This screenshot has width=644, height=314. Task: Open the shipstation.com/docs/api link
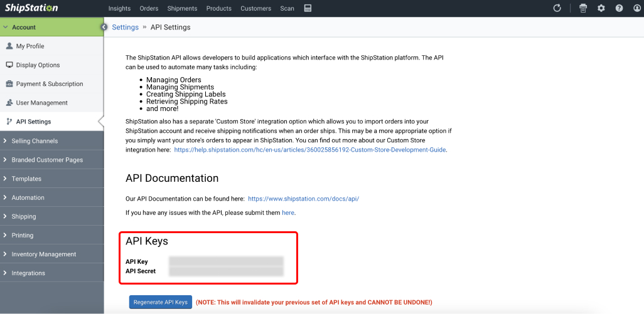coord(304,199)
